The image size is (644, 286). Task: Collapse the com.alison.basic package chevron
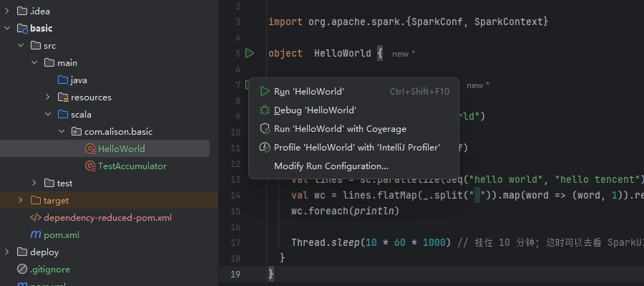click(x=62, y=131)
